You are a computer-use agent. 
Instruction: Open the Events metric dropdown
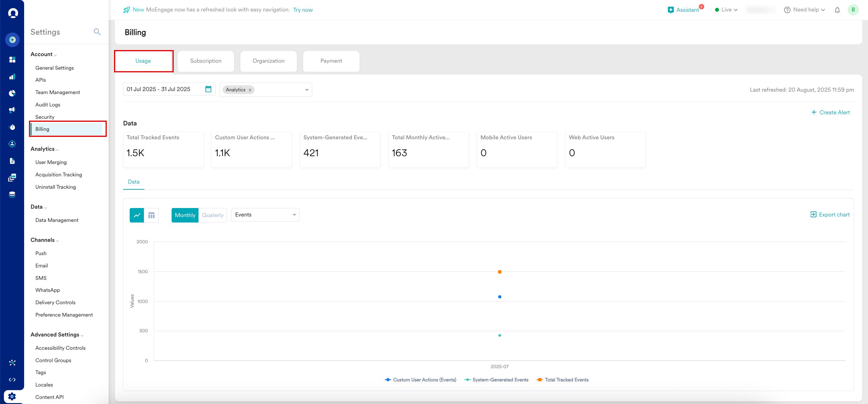coord(265,215)
